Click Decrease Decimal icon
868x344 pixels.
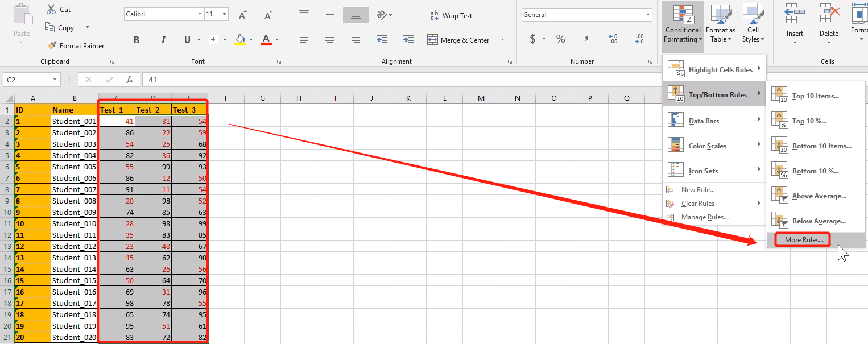(639, 39)
